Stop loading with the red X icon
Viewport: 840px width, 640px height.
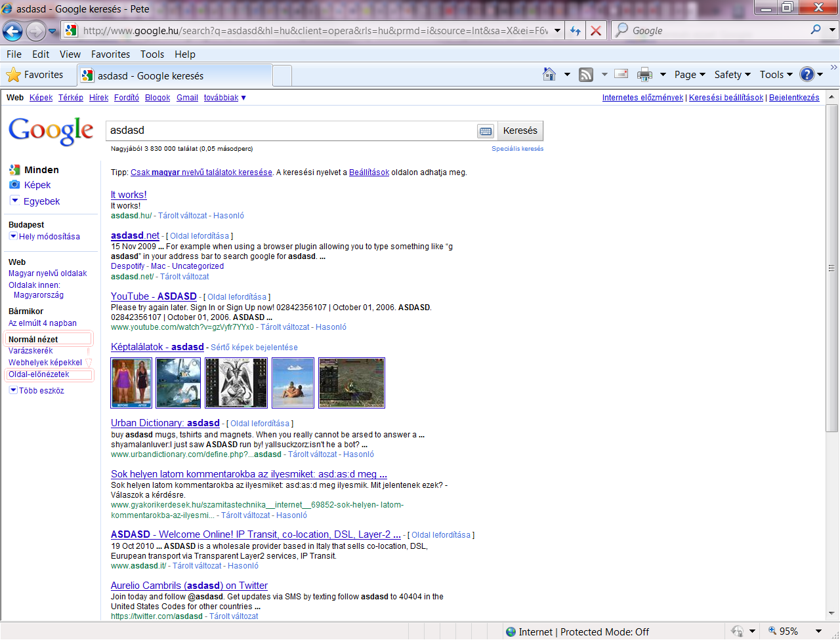[x=595, y=30]
